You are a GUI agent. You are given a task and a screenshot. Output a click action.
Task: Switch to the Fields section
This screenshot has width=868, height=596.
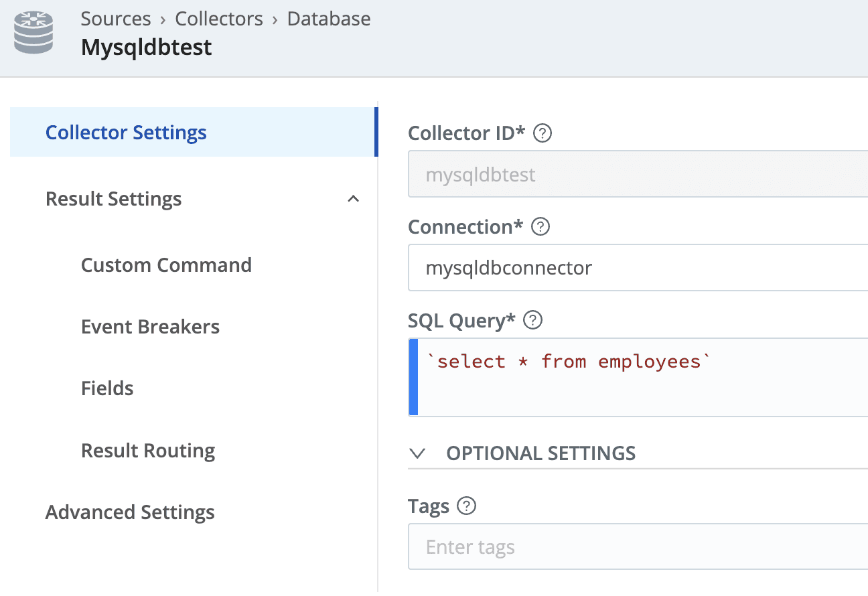coord(107,388)
